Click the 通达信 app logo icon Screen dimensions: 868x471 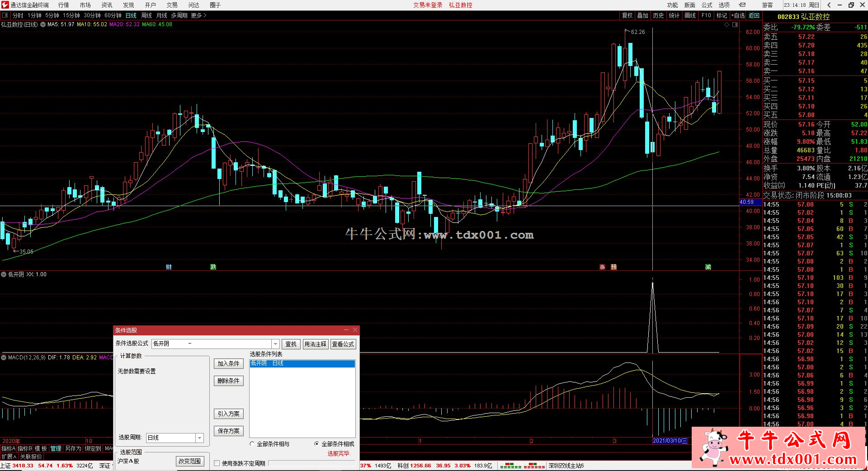click(x=5, y=5)
